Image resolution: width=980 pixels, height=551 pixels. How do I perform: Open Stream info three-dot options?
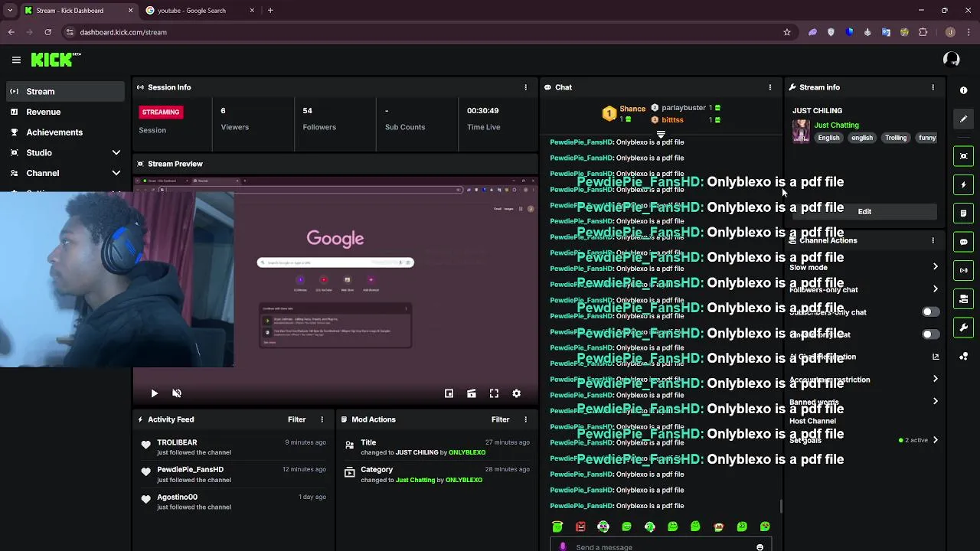(933, 87)
